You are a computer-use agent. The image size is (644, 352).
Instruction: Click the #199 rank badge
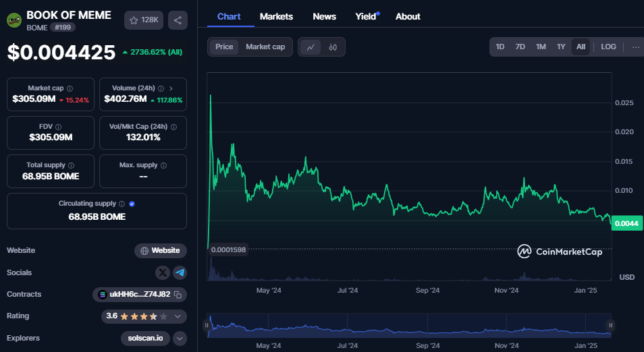[x=63, y=28]
